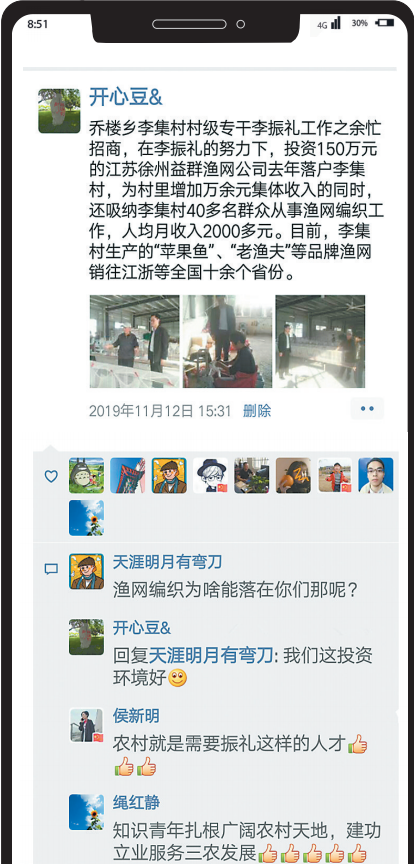Tap the grey-hat cartoon avatar in likes
Screen dimensions: 414x864
pos(211,475)
